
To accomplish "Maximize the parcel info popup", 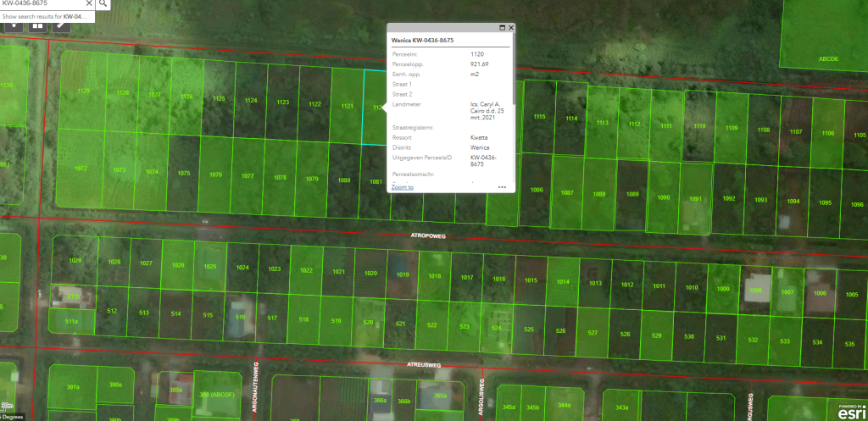I will pos(502,28).
